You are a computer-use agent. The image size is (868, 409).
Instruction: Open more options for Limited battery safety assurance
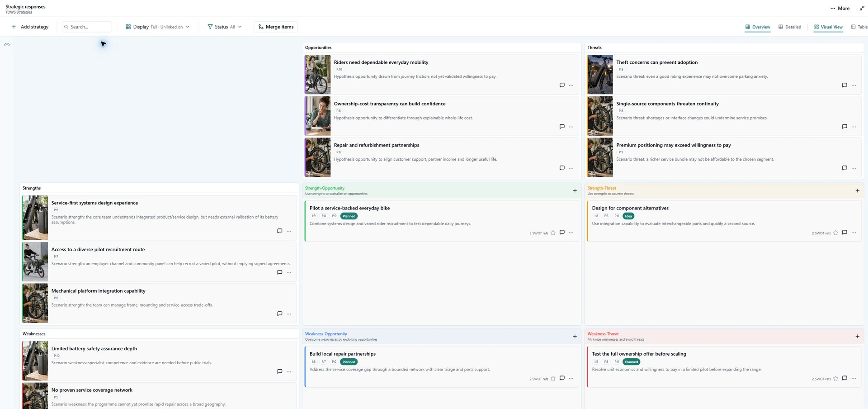tap(289, 371)
